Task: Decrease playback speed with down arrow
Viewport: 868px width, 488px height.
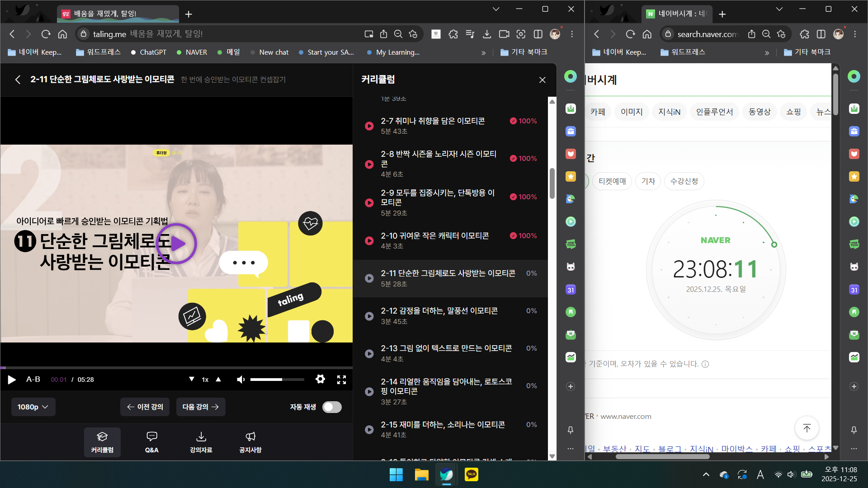Action: (192, 379)
